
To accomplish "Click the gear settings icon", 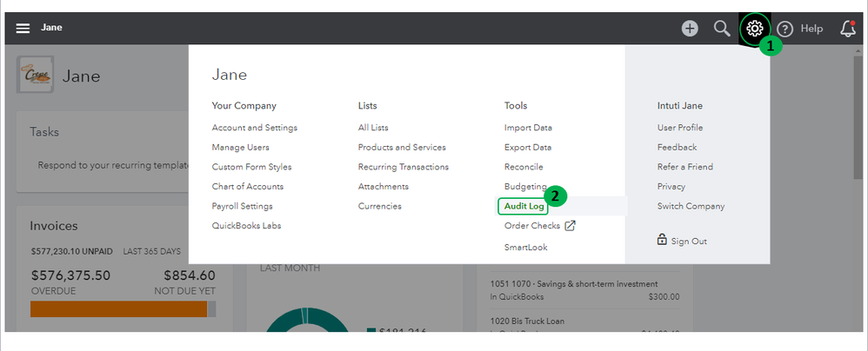I will (754, 28).
